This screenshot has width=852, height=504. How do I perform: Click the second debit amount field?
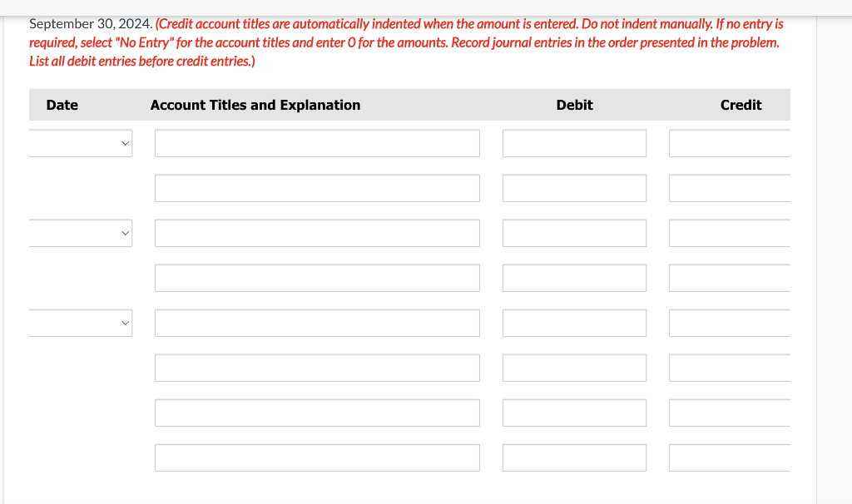tap(574, 188)
